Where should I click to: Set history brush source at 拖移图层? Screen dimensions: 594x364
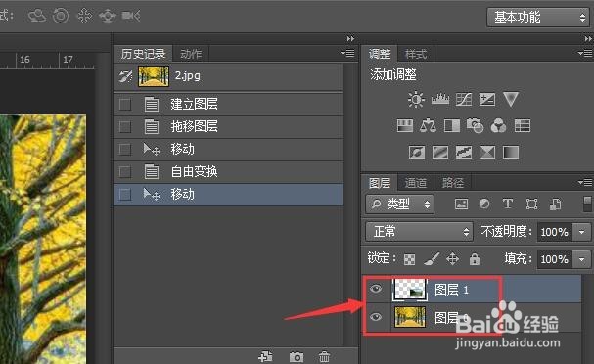(x=125, y=126)
